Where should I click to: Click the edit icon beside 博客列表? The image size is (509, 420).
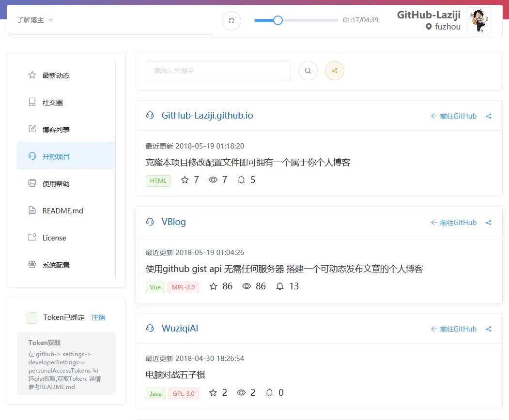click(x=32, y=129)
